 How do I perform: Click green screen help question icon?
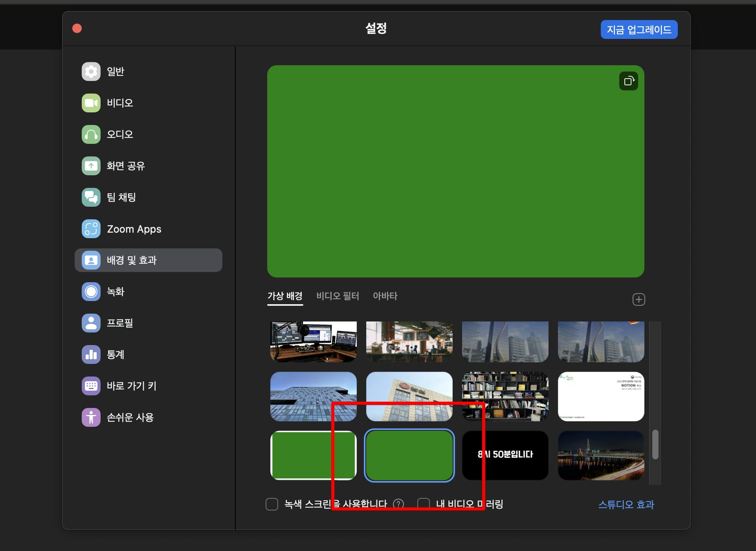(x=398, y=504)
